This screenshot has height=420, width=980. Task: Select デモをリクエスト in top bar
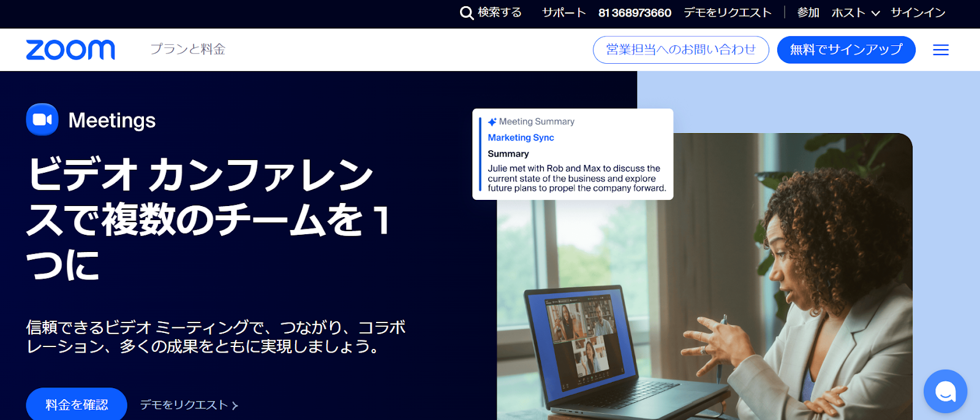728,13
